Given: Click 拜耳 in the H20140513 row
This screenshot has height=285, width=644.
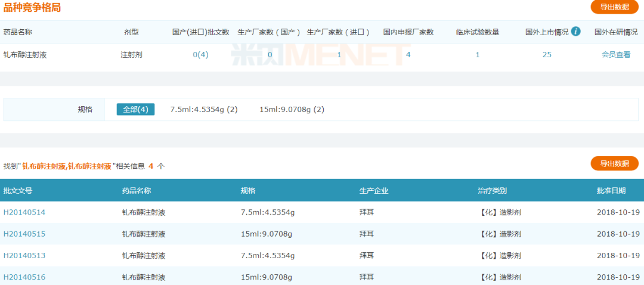Looking at the screenshot, I should tap(367, 256).
